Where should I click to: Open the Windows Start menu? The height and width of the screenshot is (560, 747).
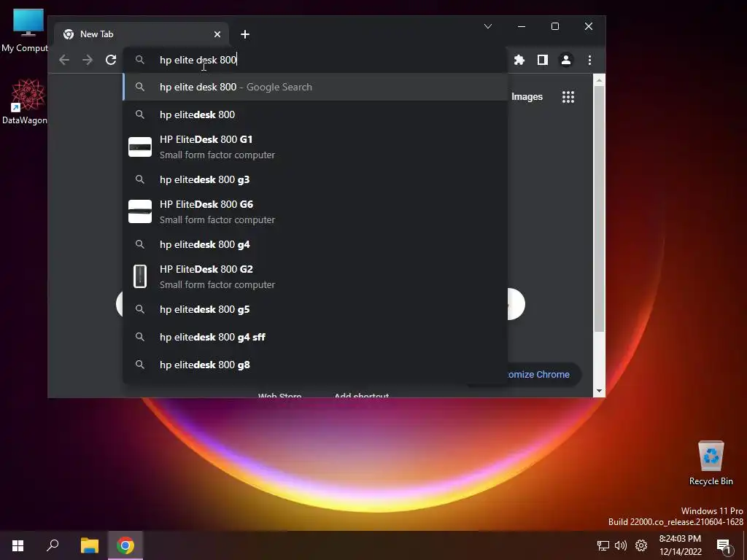point(18,545)
